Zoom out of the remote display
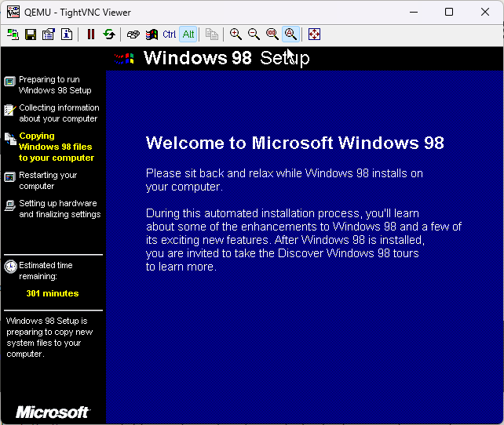 (254, 35)
